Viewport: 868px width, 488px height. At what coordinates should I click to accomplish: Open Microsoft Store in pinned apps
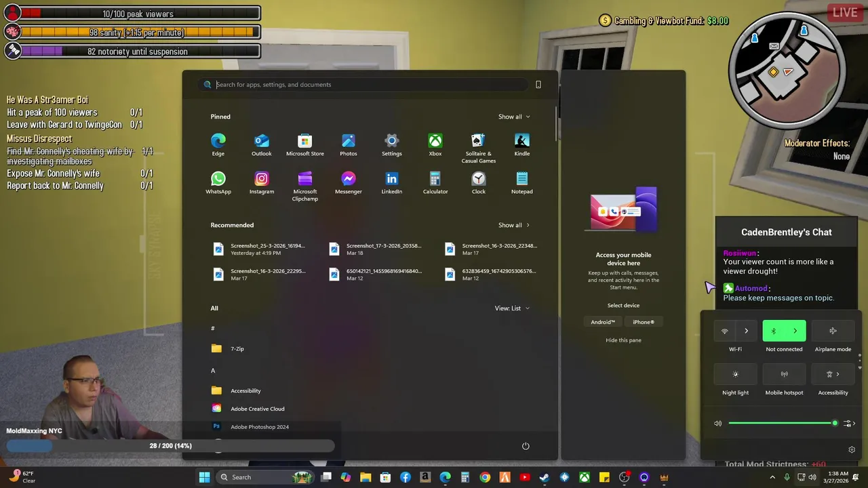(x=304, y=145)
